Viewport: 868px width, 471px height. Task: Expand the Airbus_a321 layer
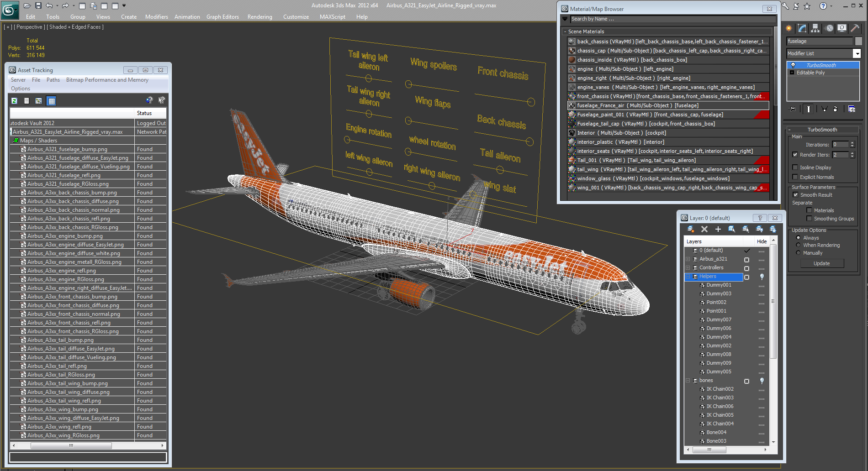688,259
